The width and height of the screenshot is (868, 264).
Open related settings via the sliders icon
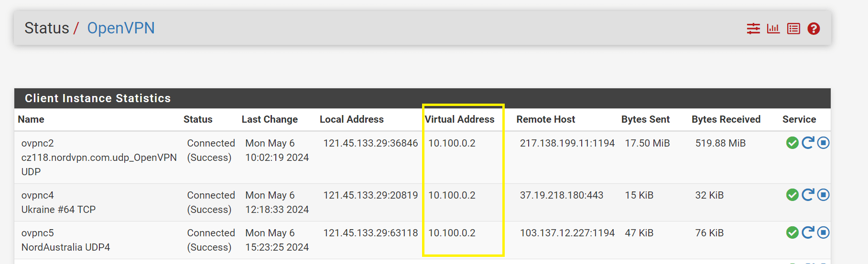click(753, 29)
